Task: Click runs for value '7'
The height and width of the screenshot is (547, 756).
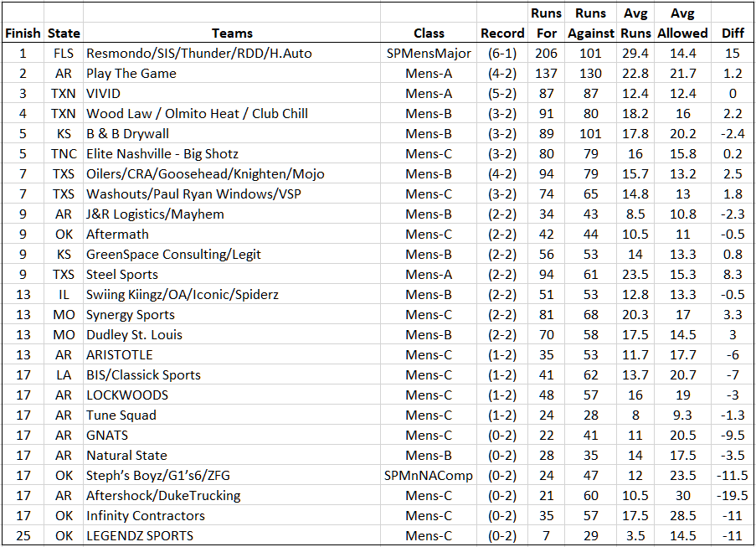Action: click(546, 536)
